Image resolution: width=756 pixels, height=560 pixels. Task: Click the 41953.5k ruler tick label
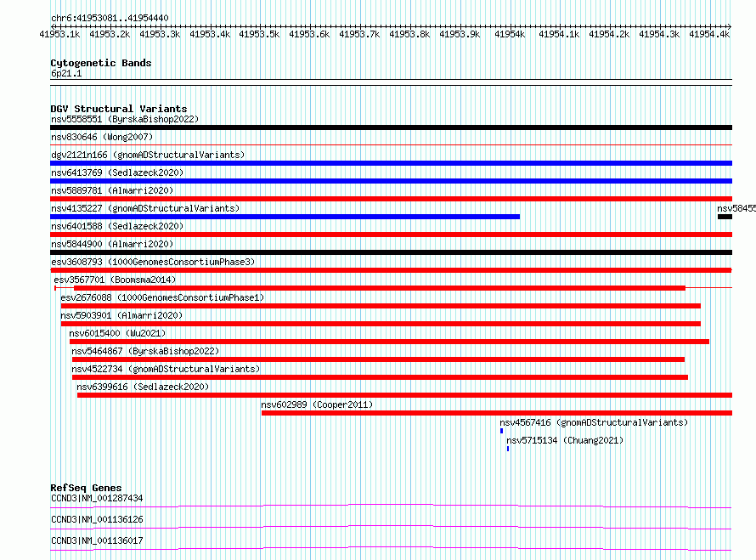point(259,34)
